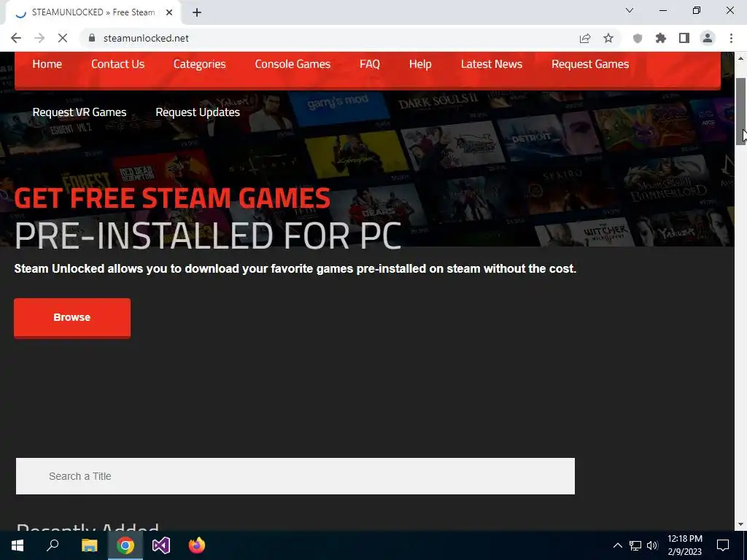Switch to Chrome on taskbar
Screen dimensions: 747x560
click(x=125, y=545)
